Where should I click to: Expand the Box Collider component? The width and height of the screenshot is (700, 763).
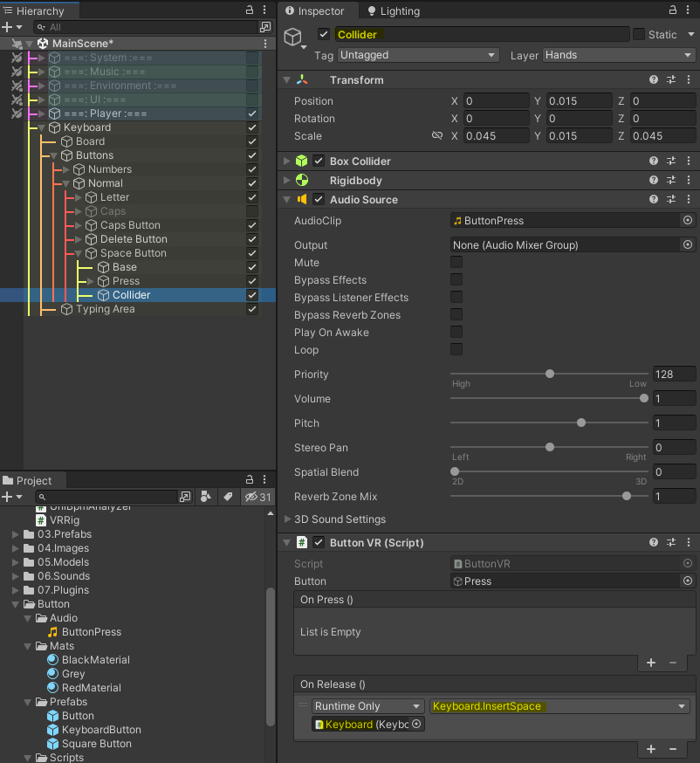[287, 161]
